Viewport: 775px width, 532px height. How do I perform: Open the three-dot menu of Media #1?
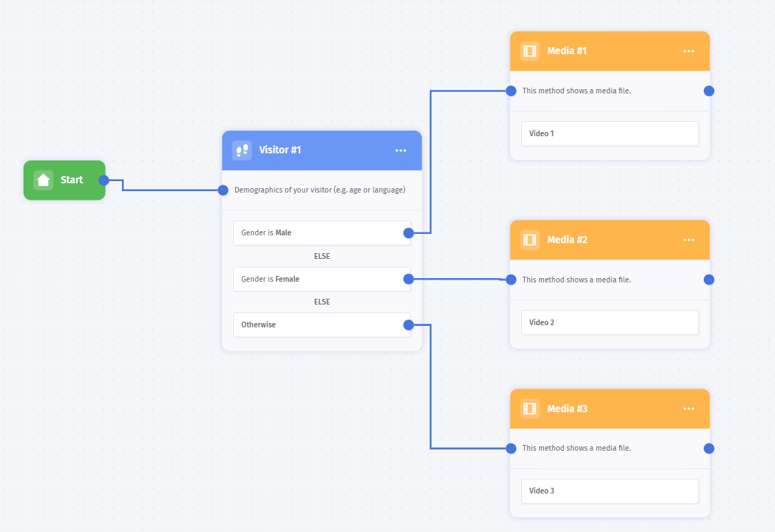689,51
